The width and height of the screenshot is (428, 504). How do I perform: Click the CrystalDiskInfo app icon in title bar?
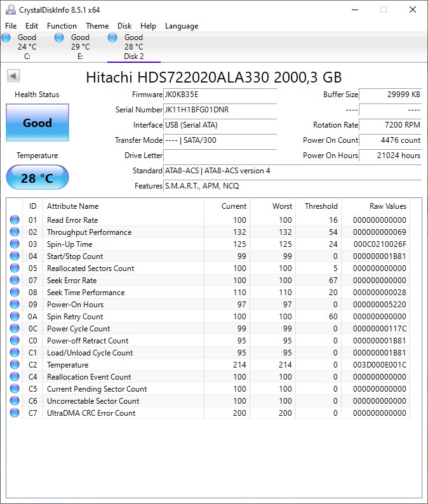tap(10, 10)
